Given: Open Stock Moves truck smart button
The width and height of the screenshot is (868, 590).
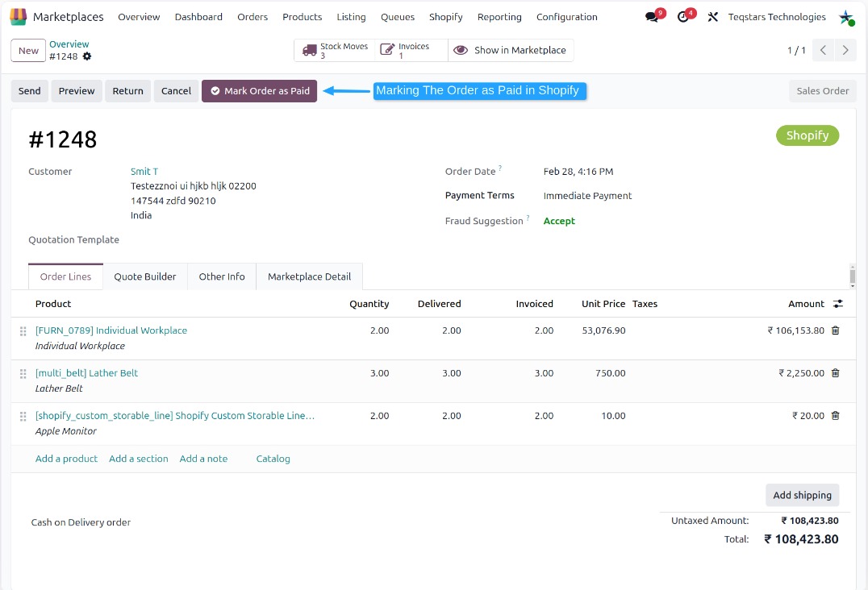Looking at the screenshot, I should [335, 50].
